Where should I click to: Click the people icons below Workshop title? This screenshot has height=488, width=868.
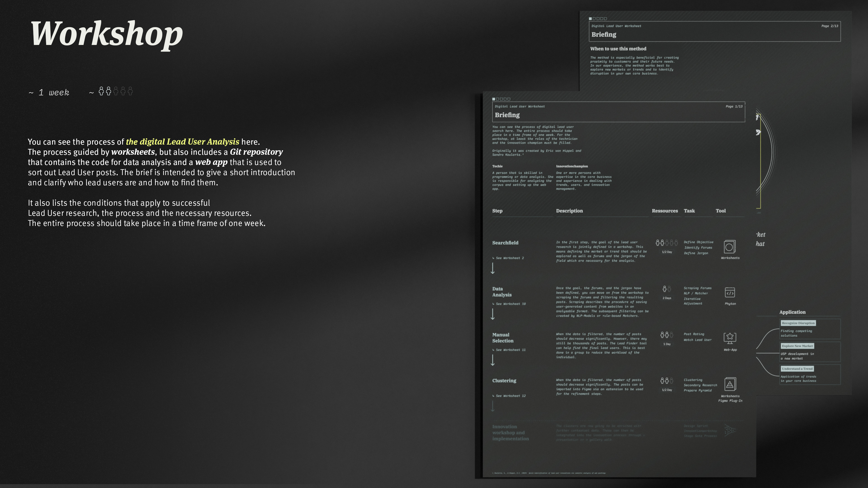coord(116,91)
